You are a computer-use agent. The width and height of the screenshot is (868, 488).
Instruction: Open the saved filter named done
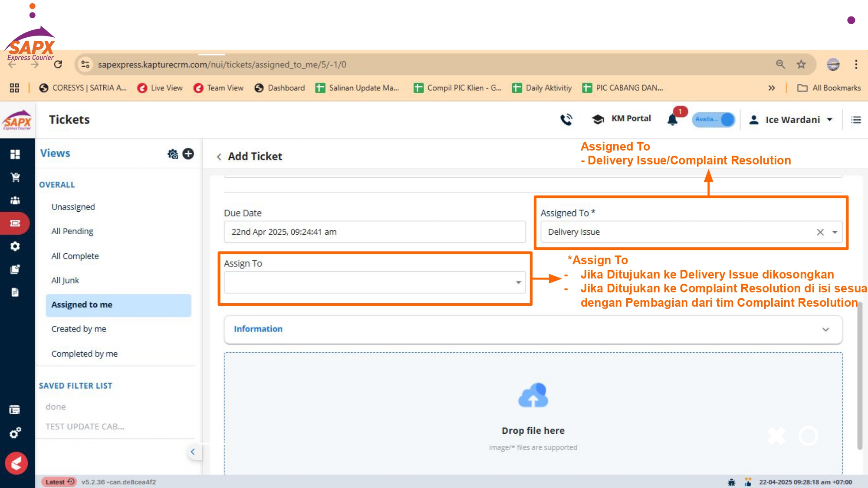pyautogui.click(x=56, y=407)
